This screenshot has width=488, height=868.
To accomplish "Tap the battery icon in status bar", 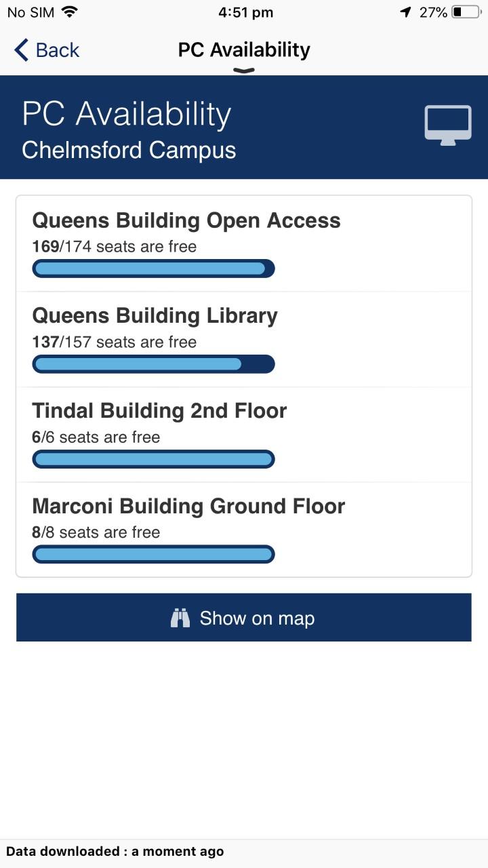I will click(x=465, y=12).
